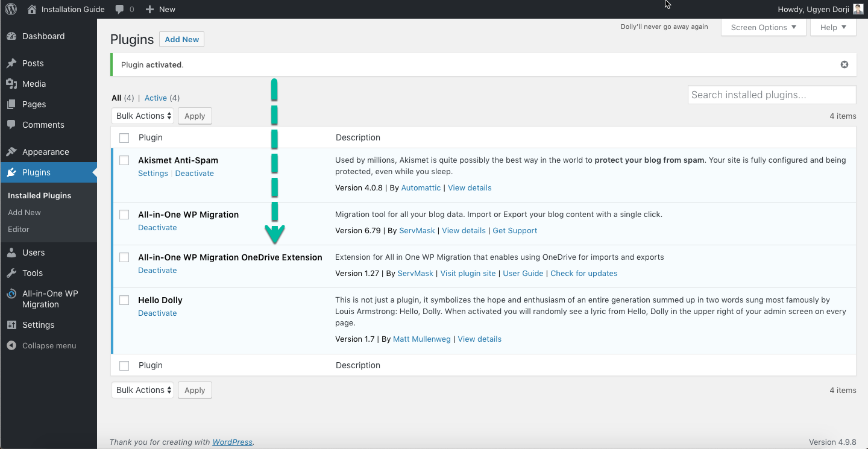Filter plugins by the Active link
This screenshot has width=868, height=449.
[156, 98]
